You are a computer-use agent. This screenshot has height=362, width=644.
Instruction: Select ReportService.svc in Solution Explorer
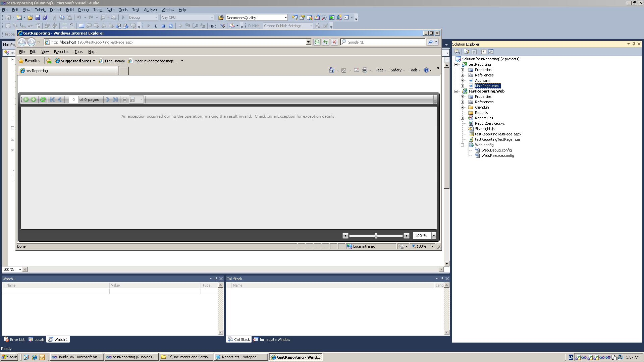click(489, 123)
